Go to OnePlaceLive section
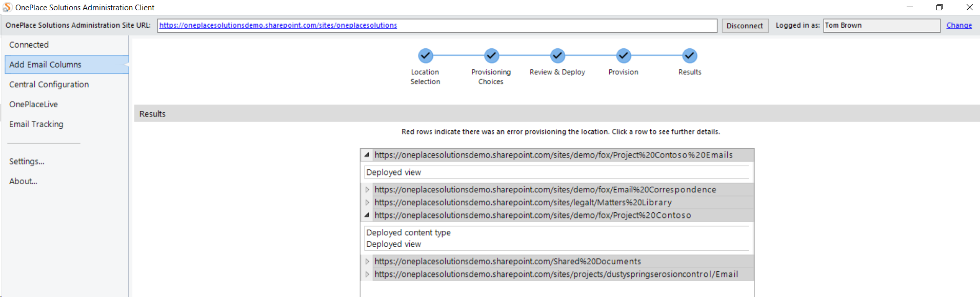 pyautogui.click(x=67, y=105)
